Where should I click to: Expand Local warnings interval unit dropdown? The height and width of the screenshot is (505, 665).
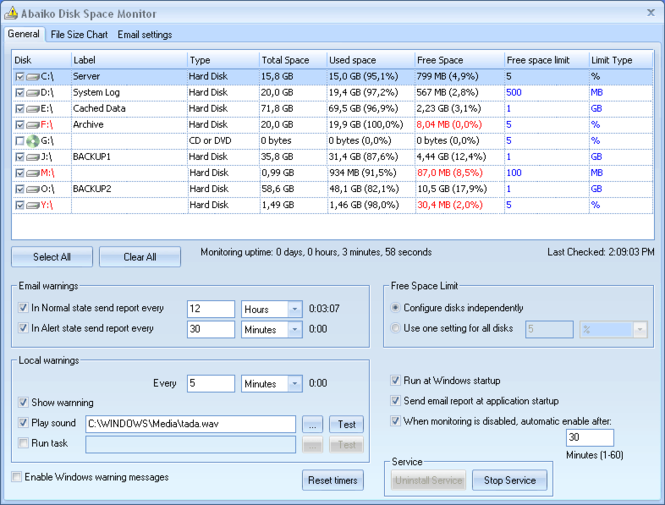(295, 383)
